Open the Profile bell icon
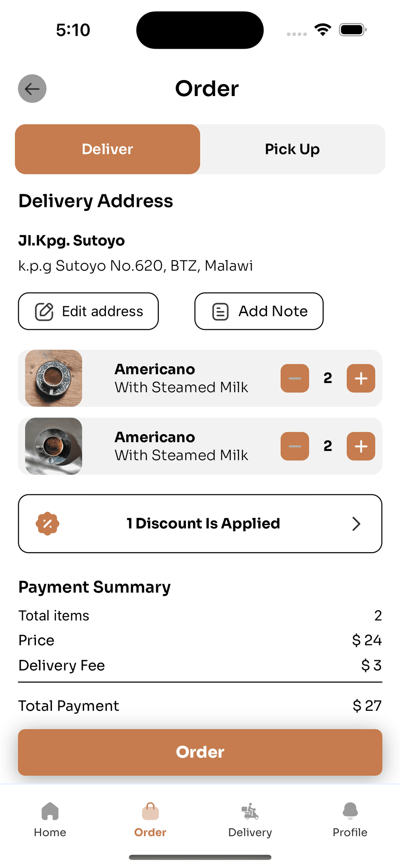Viewport: 400px width, 868px height. point(350,811)
